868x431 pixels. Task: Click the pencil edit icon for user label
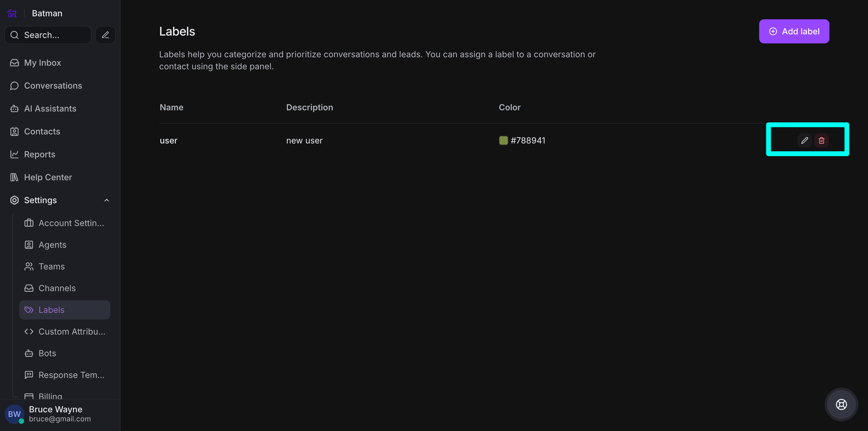pos(804,140)
